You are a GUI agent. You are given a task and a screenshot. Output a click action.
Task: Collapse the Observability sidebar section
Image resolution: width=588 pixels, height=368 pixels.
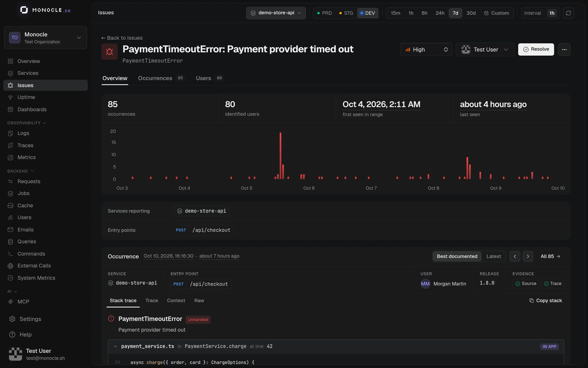point(27,123)
